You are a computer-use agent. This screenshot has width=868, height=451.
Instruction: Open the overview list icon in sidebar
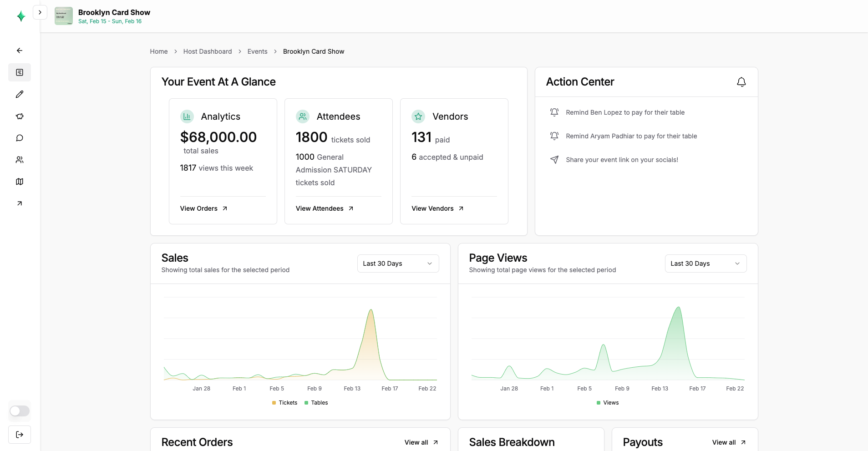20,72
